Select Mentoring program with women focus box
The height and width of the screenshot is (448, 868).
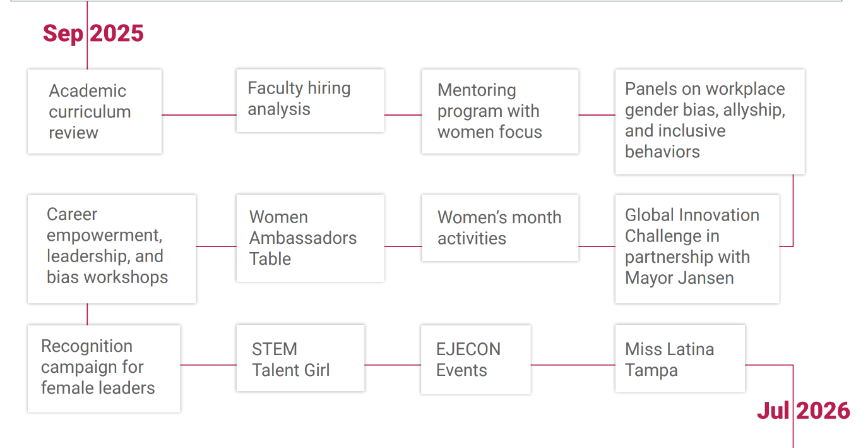point(500,111)
